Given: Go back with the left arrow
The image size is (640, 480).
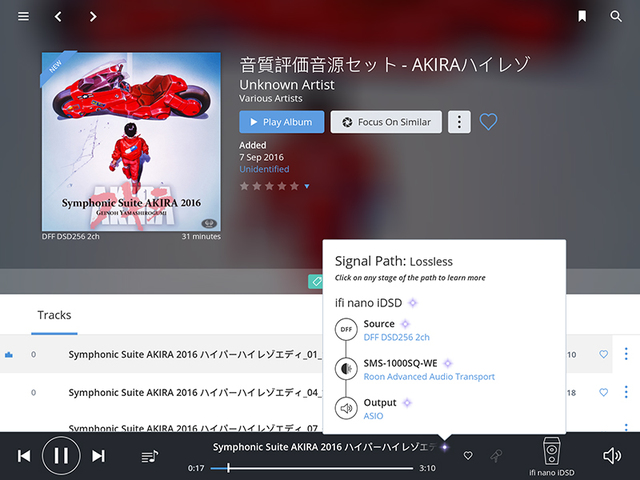Looking at the screenshot, I should pyautogui.click(x=58, y=16).
